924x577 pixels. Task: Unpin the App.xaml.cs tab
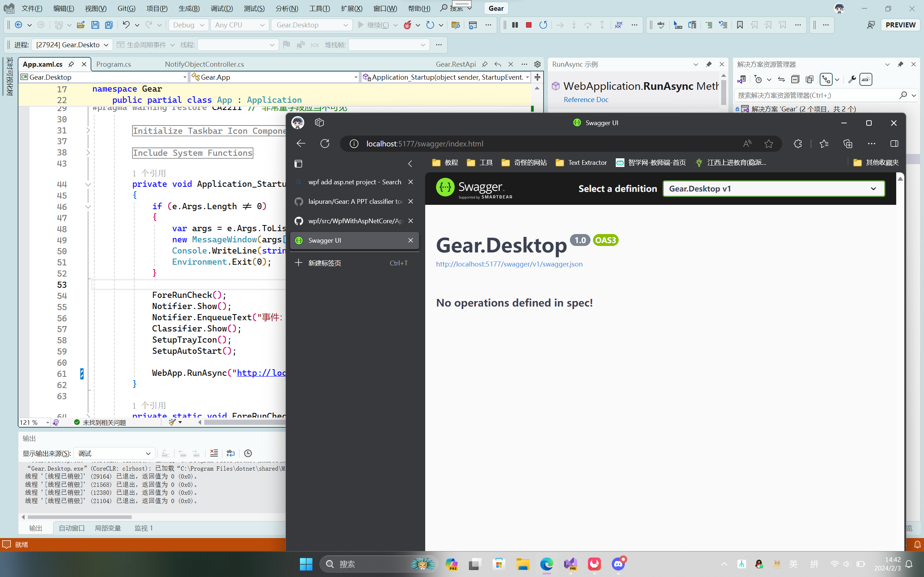click(71, 64)
